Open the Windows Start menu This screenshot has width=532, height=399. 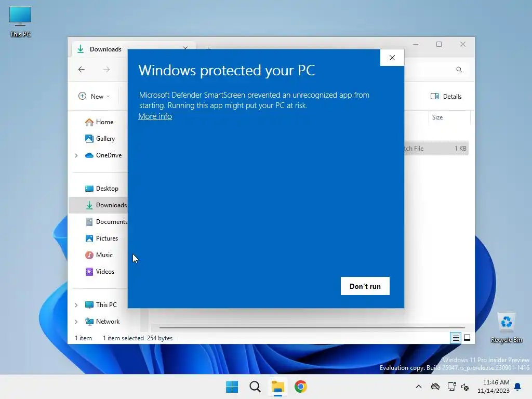[232, 387]
